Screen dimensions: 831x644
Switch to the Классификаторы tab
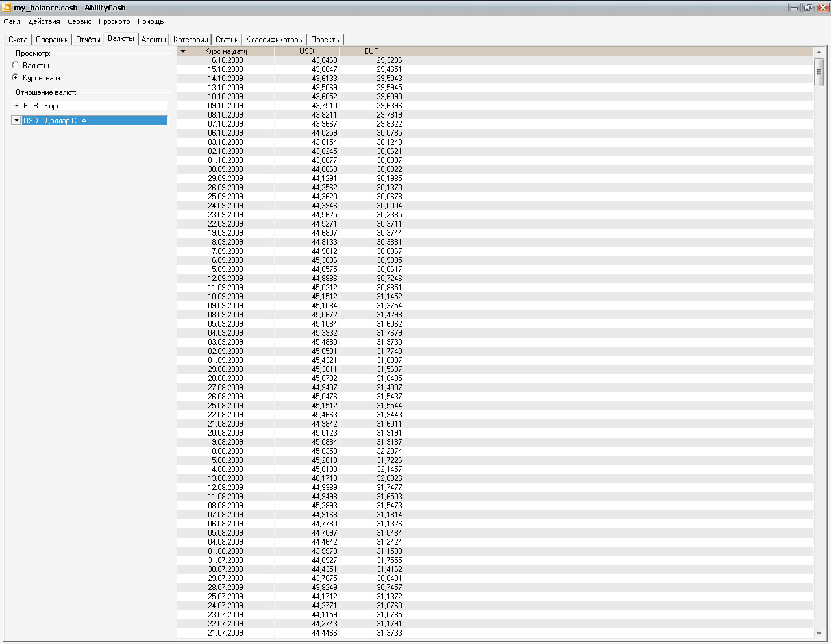[275, 40]
